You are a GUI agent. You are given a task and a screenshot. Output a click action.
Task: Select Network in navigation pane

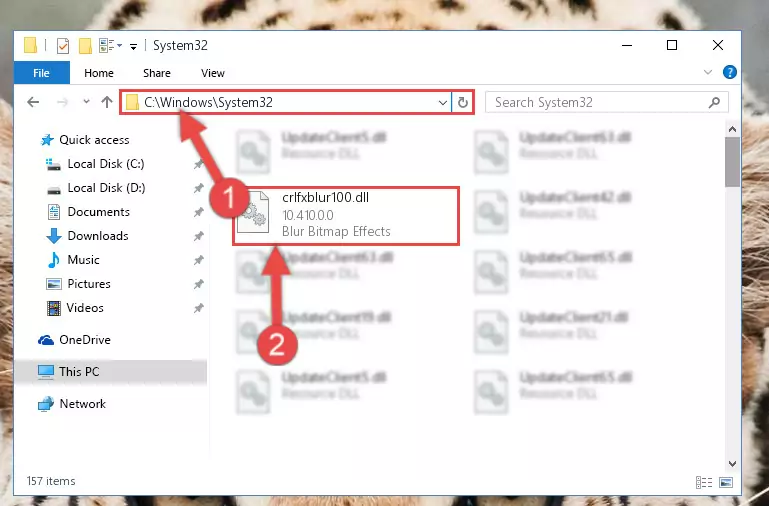[72, 404]
